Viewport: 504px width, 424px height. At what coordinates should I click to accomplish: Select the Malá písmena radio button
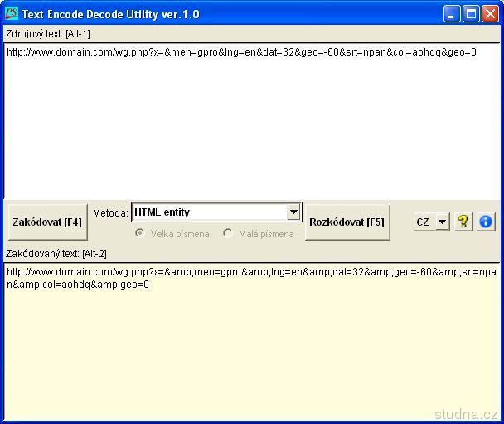(228, 233)
